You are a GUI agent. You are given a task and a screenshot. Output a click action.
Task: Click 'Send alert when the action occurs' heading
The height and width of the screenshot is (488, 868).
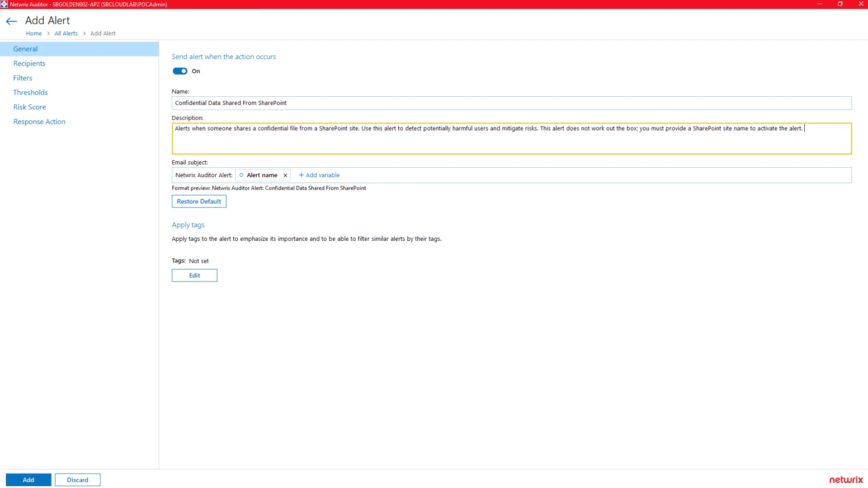[x=224, y=56]
